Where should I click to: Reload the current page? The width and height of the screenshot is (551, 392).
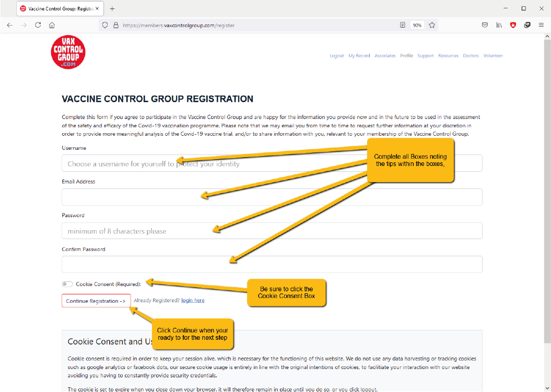click(x=38, y=25)
